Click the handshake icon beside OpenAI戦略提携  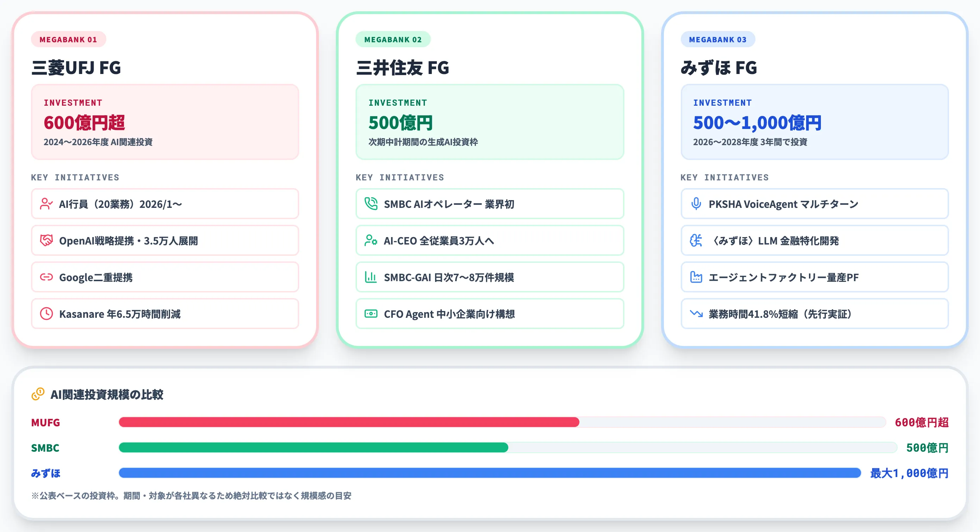click(46, 240)
